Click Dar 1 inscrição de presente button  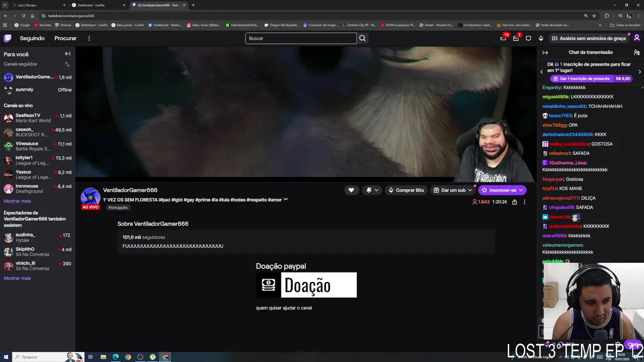coord(591,79)
